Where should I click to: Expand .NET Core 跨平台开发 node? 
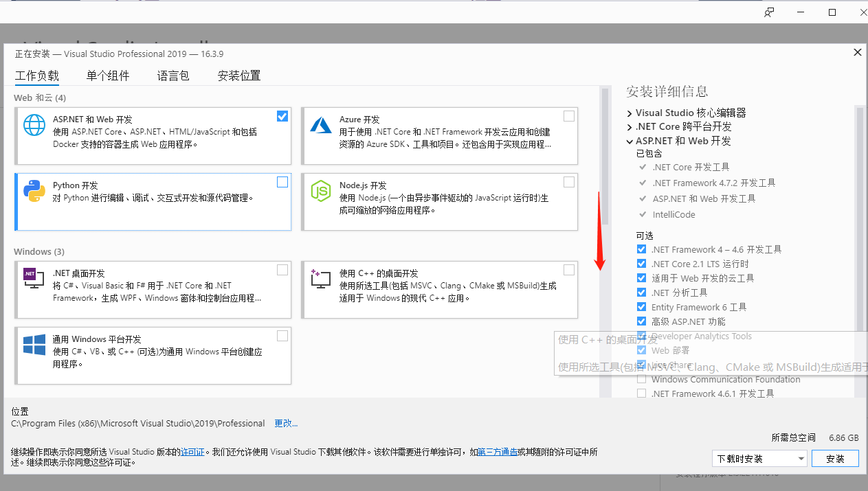click(x=630, y=127)
